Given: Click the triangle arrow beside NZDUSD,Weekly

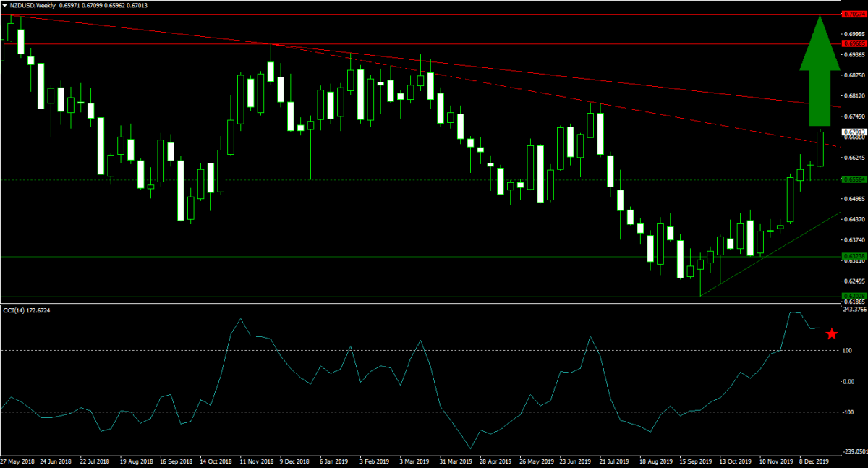Looking at the screenshot, I should [x=6, y=5].
